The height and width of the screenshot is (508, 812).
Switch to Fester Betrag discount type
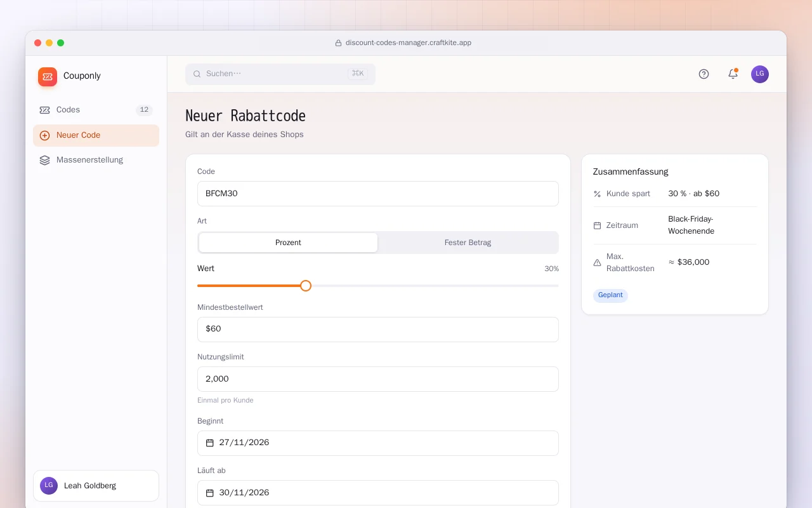click(468, 243)
